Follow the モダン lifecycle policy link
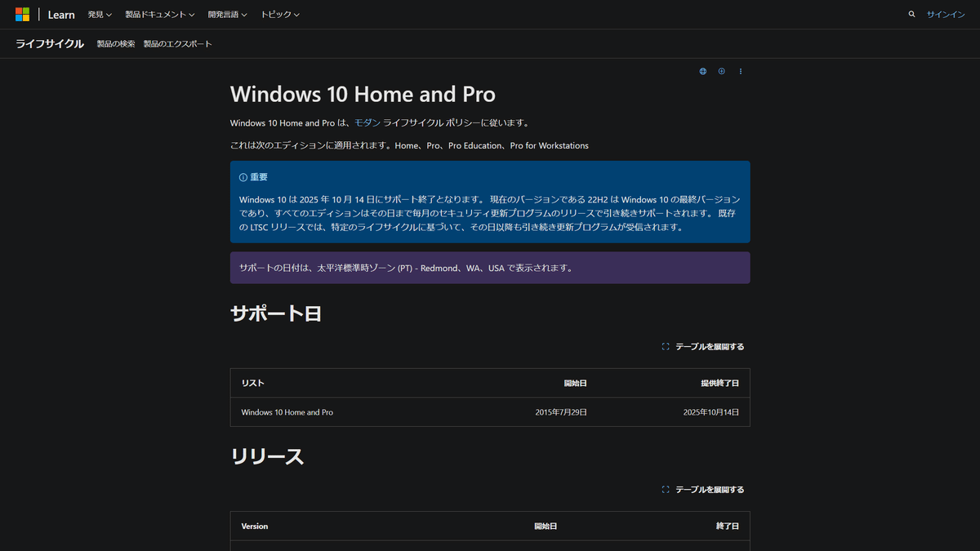980x551 pixels. click(367, 123)
